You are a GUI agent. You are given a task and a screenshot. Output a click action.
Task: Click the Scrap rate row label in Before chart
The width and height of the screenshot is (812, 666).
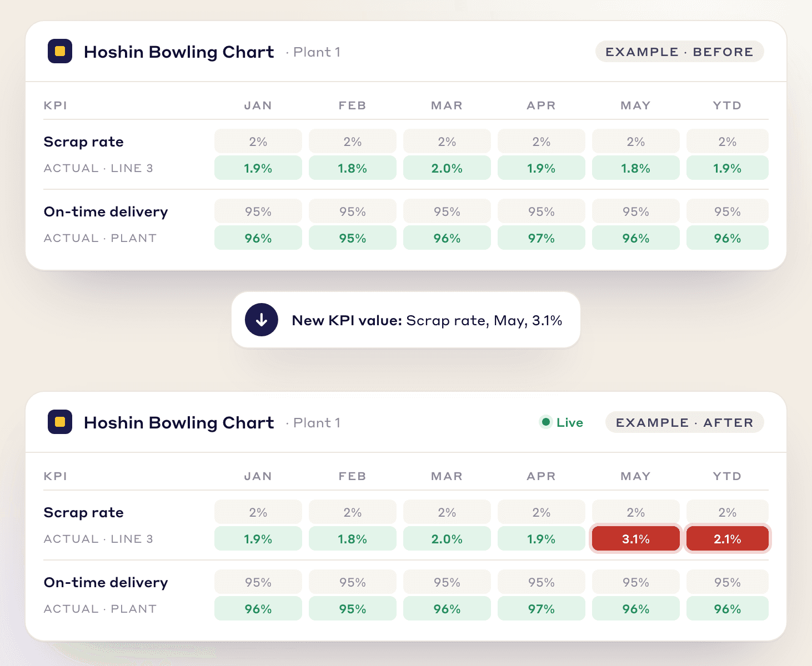coord(84,142)
